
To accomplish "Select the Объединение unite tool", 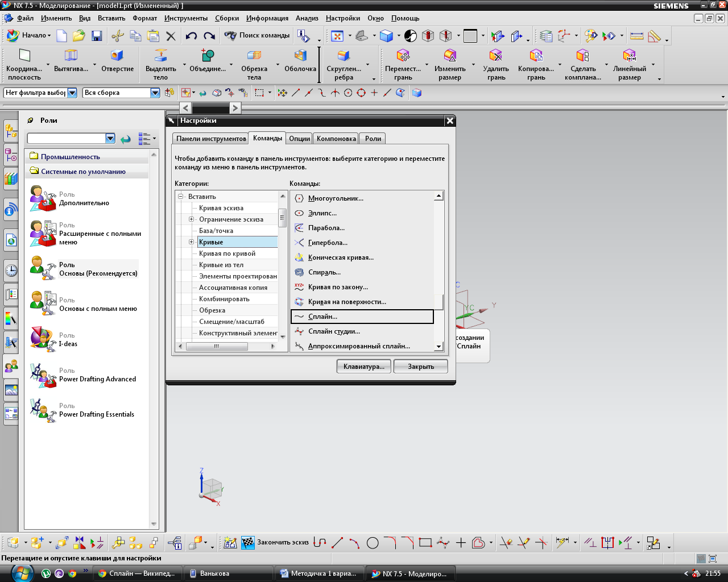I will tap(208, 60).
